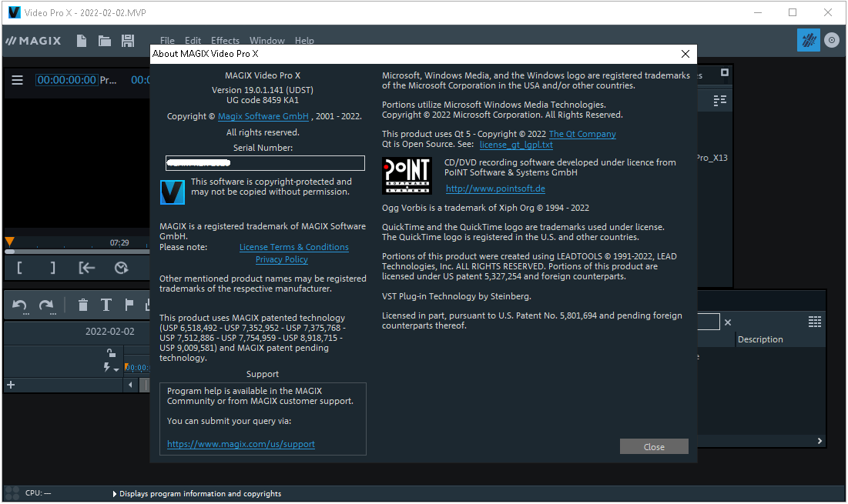Click the Description column header
This screenshot has width=848, height=504.
[760, 339]
